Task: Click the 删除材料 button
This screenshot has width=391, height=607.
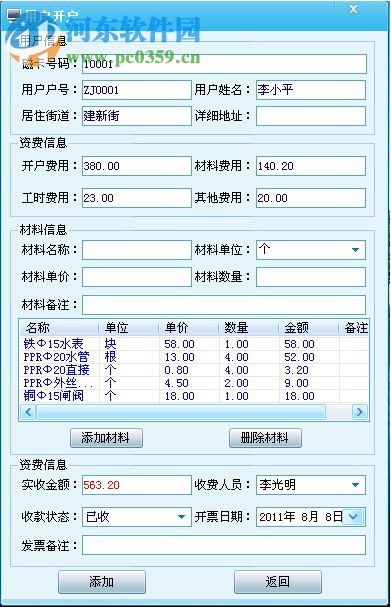Action: [x=265, y=438]
